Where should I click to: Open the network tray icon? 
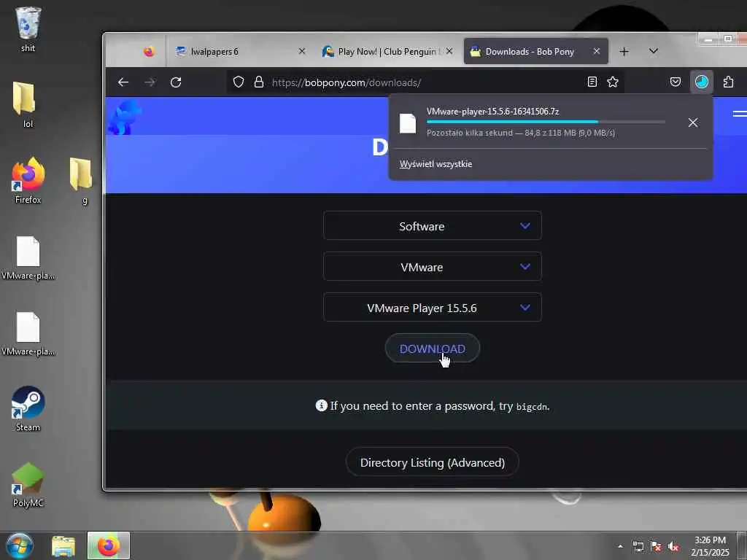coord(638,547)
